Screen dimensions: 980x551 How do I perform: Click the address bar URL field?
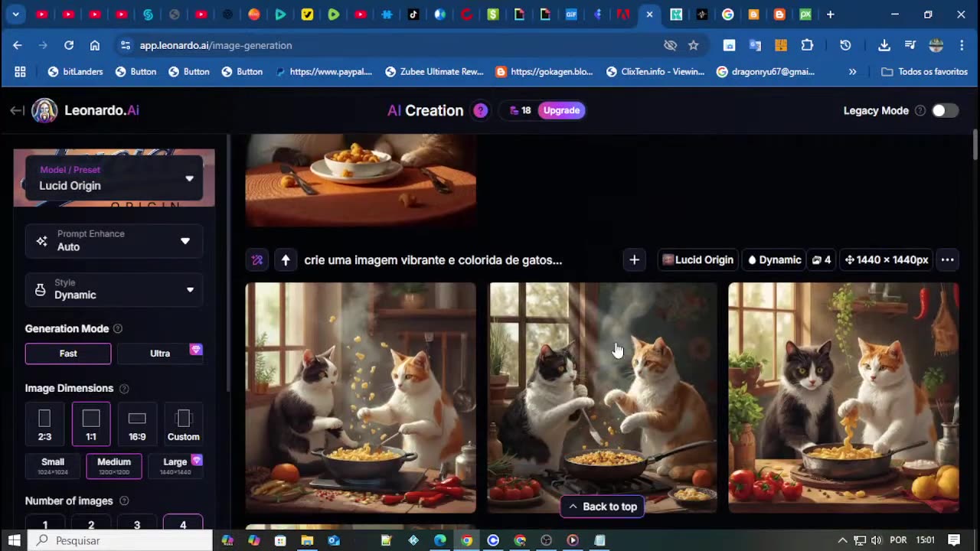[x=390, y=45]
